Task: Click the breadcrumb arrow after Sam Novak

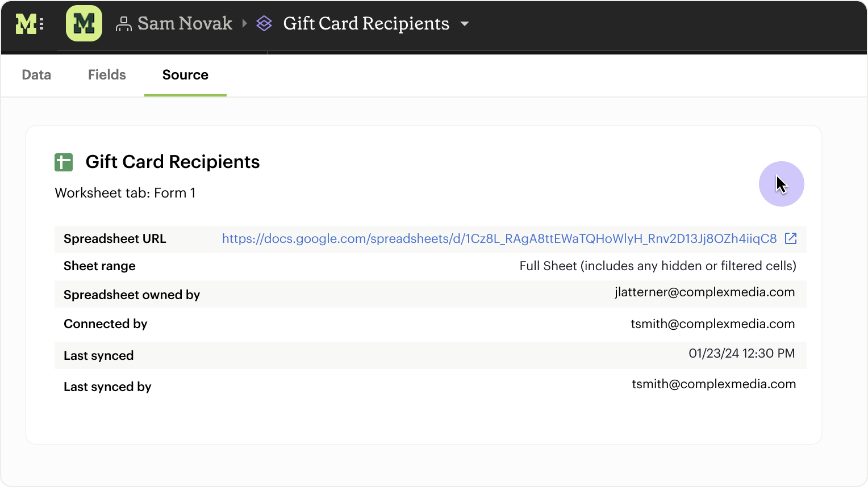Action: 245,24
